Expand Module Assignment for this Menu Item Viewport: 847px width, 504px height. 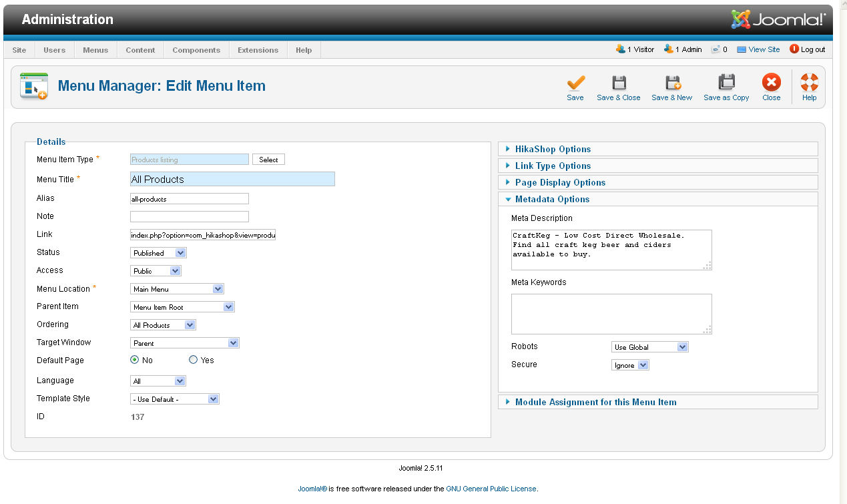tap(658, 402)
